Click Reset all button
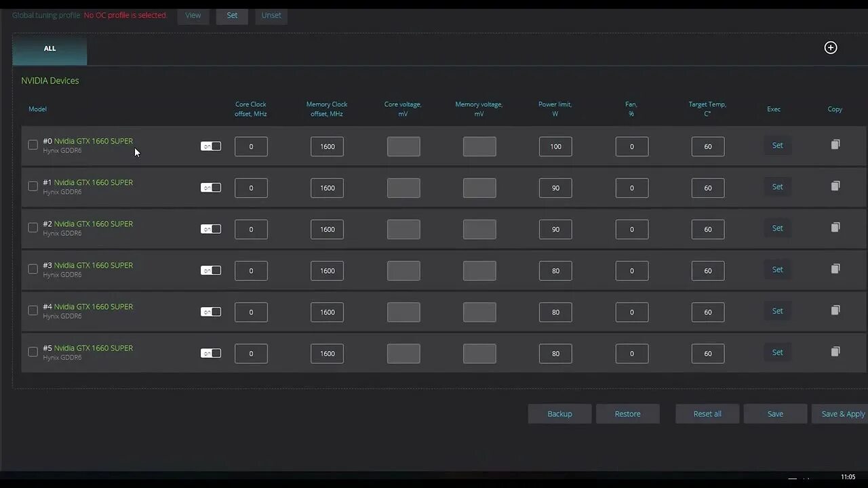 click(707, 414)
